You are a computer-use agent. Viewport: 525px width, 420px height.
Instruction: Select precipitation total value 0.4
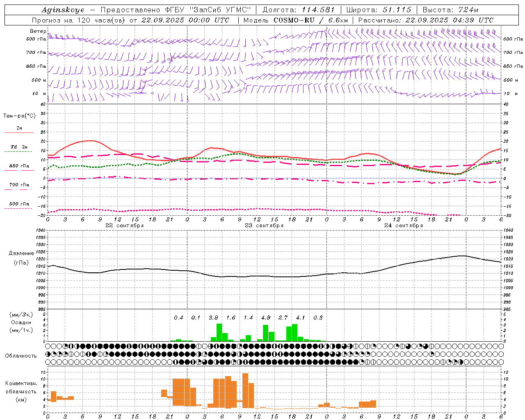coord(178,318)
